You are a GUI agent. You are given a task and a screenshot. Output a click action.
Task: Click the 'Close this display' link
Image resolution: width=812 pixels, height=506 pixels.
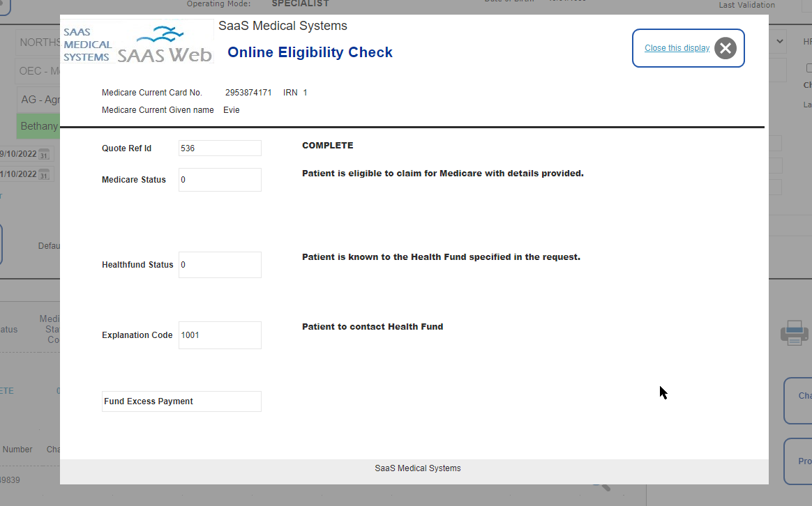[677, 48]
